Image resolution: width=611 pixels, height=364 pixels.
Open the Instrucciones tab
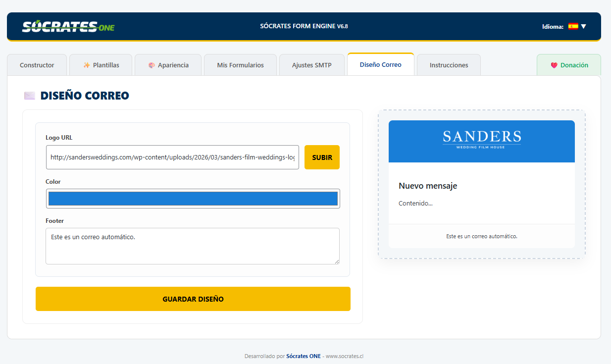pyautogui.click(x=449, y=65)
